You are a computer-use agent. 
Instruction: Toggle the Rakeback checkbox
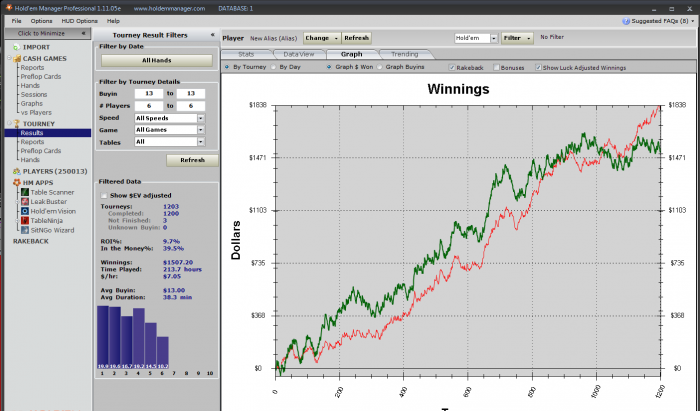452,67
